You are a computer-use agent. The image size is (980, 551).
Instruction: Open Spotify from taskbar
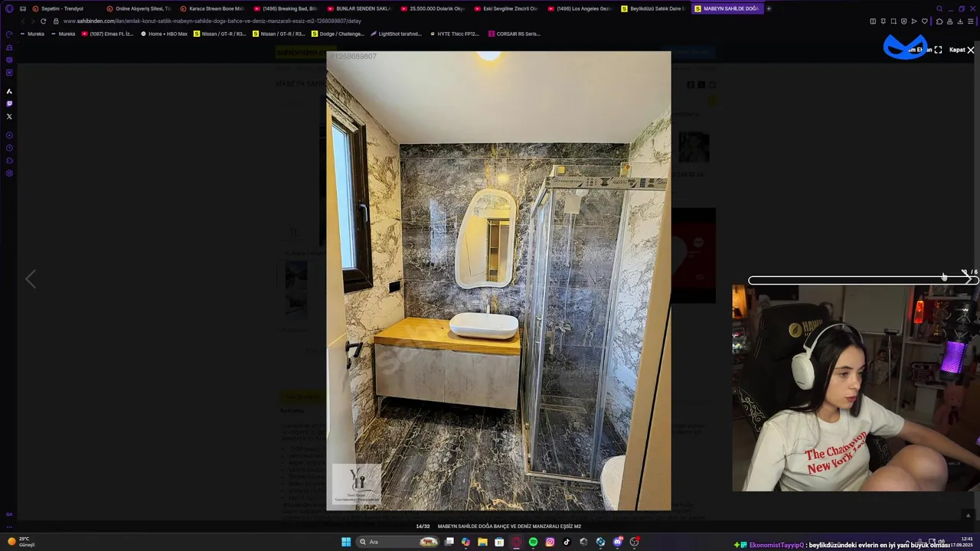533,542
